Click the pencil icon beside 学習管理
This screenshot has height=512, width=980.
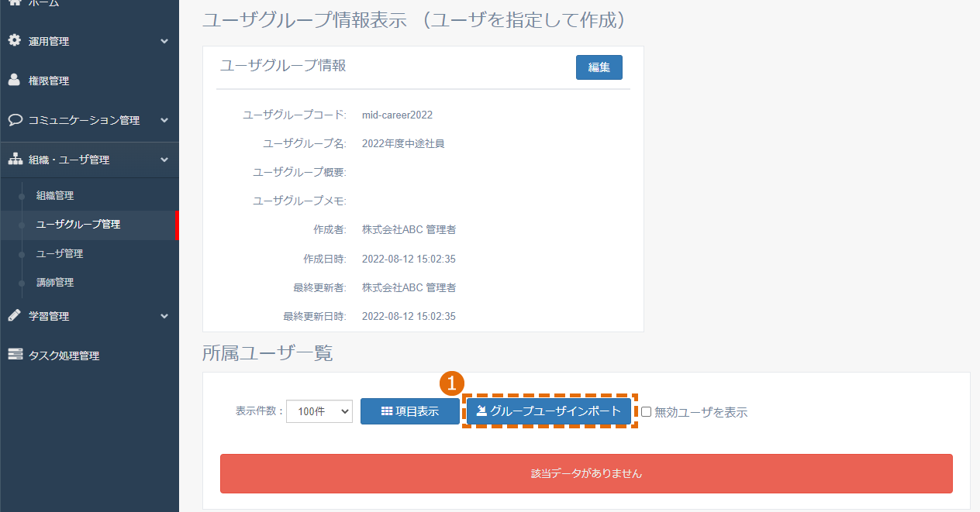pyautogui.click(x=14, y=315)
